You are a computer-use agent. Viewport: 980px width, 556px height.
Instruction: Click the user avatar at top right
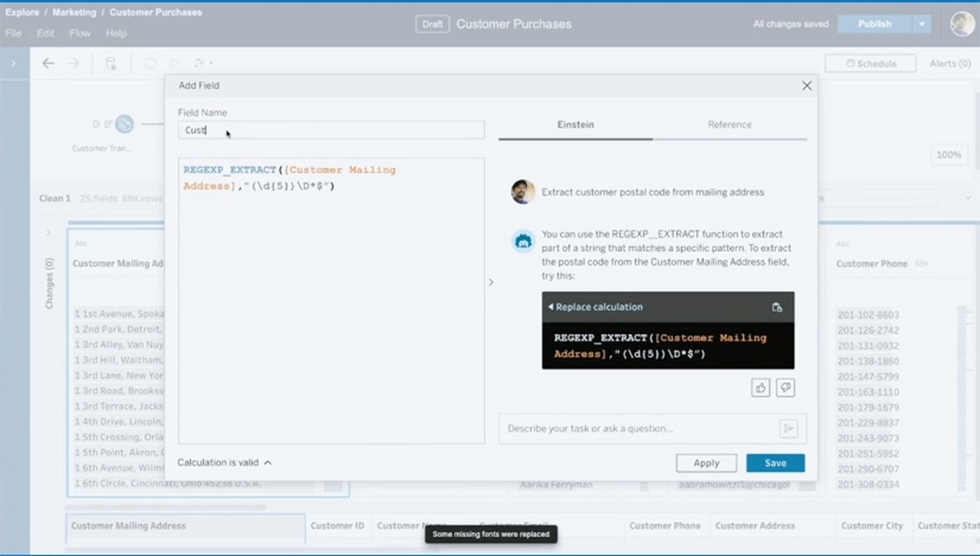[x=962, y=24]
